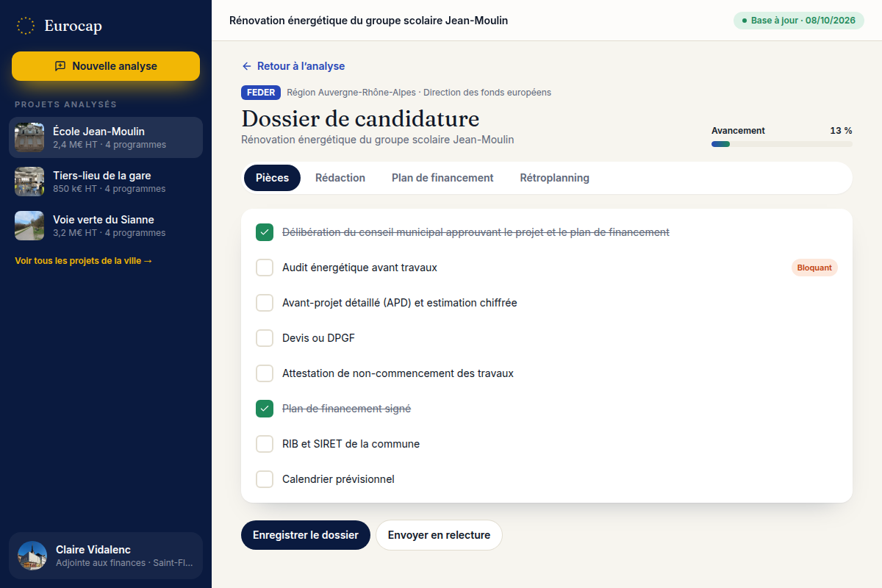Screen dimensions: 882x588
Task: Click the Dossier de candidature heading
Action: click(360, 118)
